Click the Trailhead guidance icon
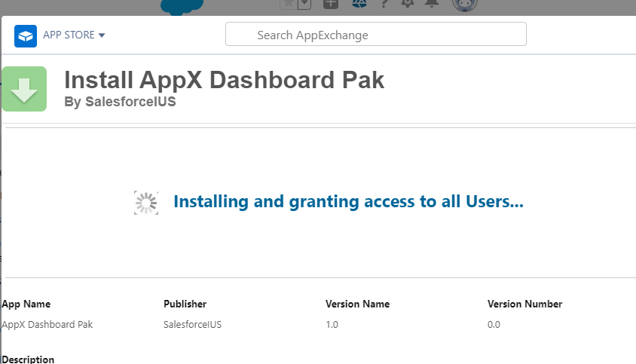The width and height of the screenshot is (636, 364). point(359,4)
